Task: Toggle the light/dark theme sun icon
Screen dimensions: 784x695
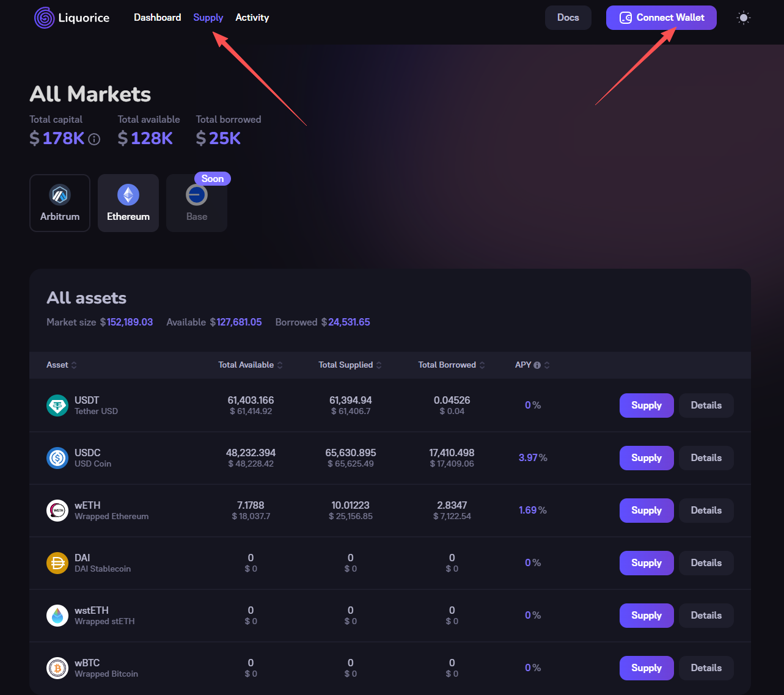Action: coord(744,18)
